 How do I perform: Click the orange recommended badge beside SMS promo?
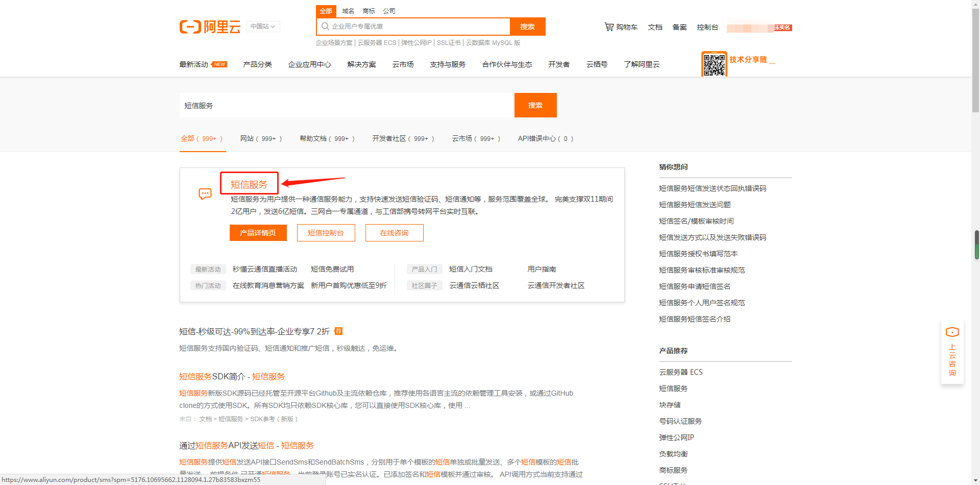338,331
